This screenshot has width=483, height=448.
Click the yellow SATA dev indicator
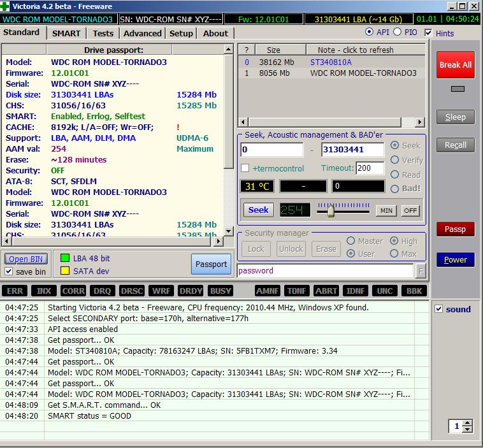click(x=65, y=271)
